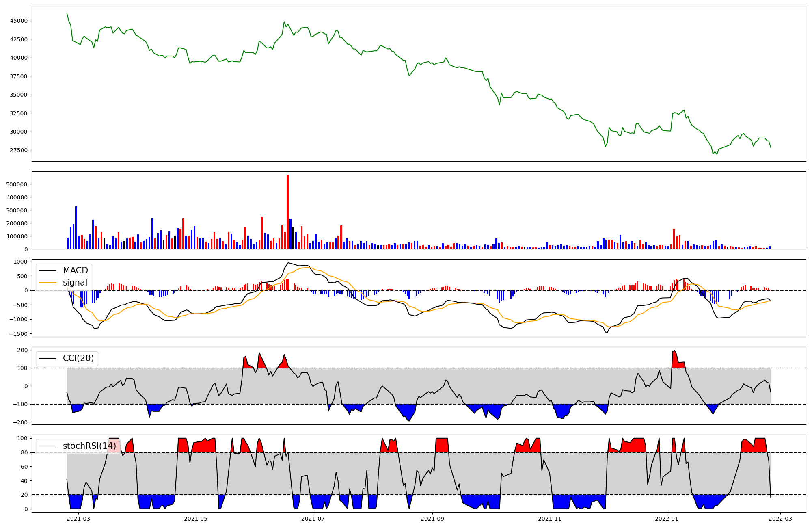Click the 500000 volume axis tick label
Viewport: 812px width, 528px height.
coord(17,184)
